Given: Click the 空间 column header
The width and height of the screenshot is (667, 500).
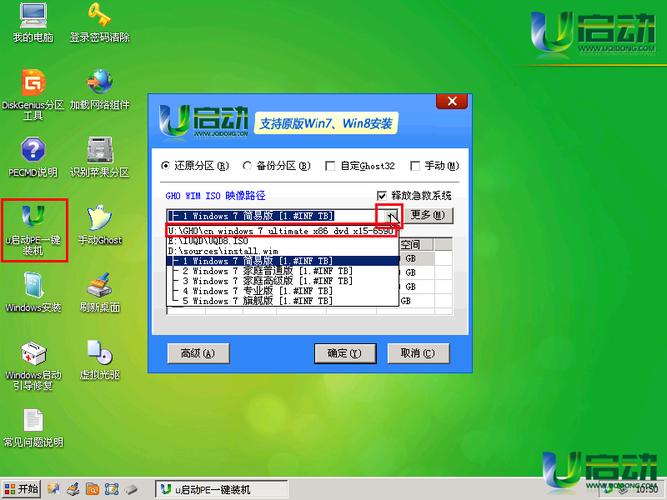Looking at the screenshot, I should coord(416,245).
